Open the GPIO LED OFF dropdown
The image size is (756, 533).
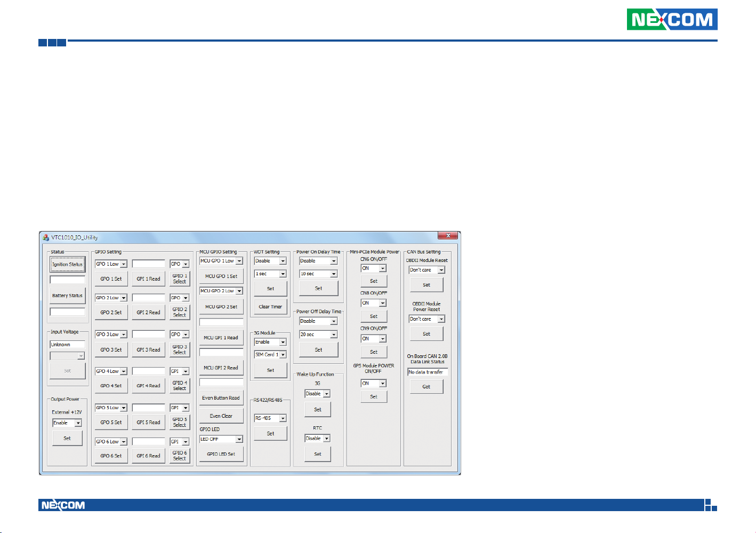click(221, 439)
